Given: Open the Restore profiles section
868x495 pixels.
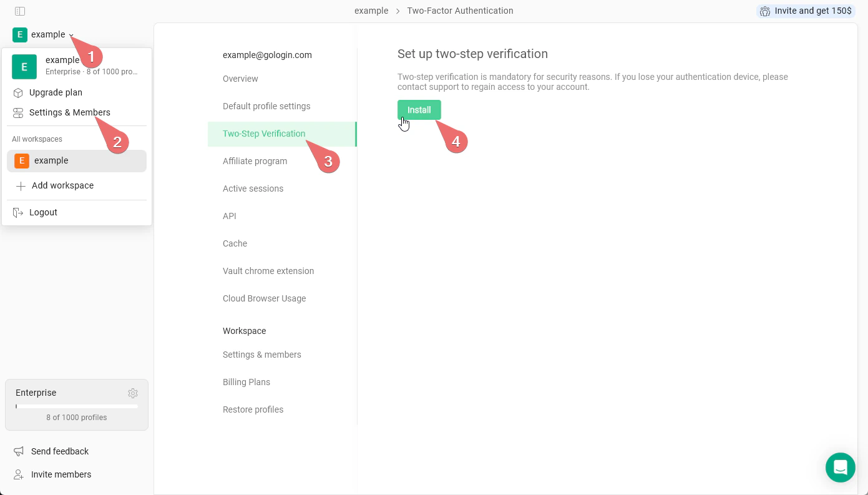Looking at the screenshot, I should pyautogui.click(x=253, y=409).
